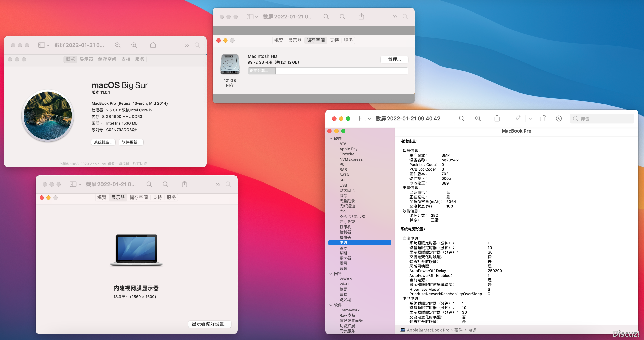Select the 显示器 tab in the Retina display window
This screenshot has height=340, width=644.
[x=118, y=198]
